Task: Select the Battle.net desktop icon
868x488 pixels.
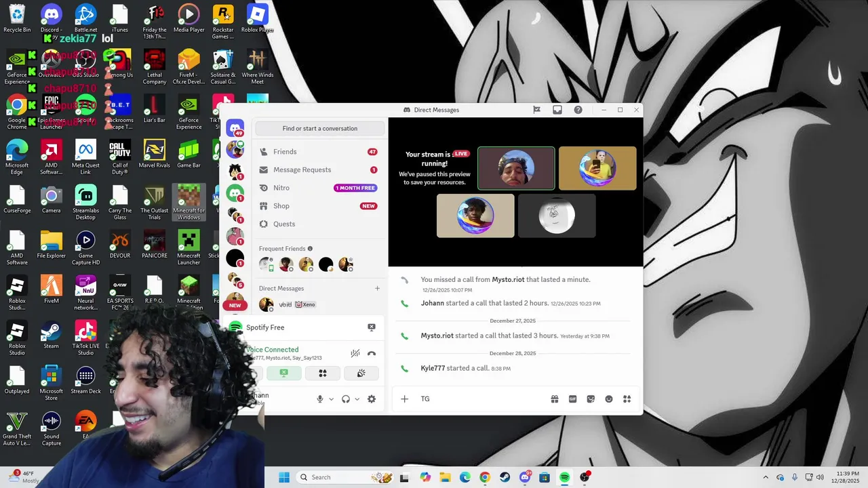Action: [85, 18]
